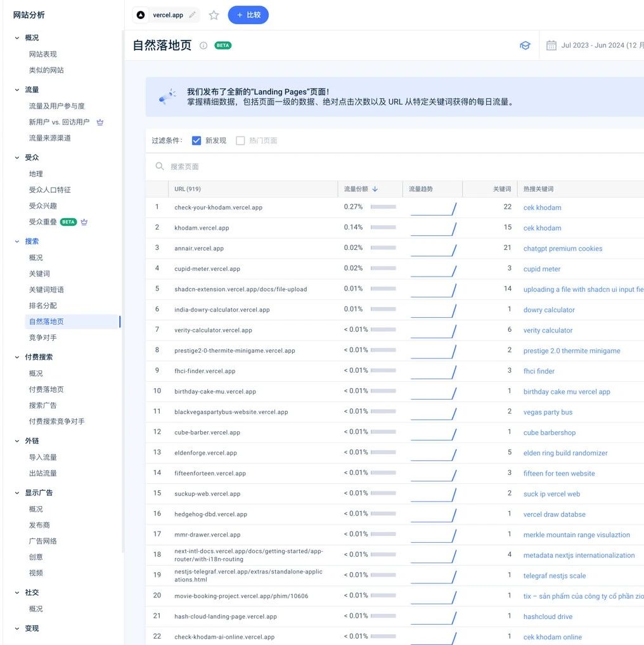Screen dimensions: 644x645
Task: Collapse the 社交 section
Action: [17, 593]
